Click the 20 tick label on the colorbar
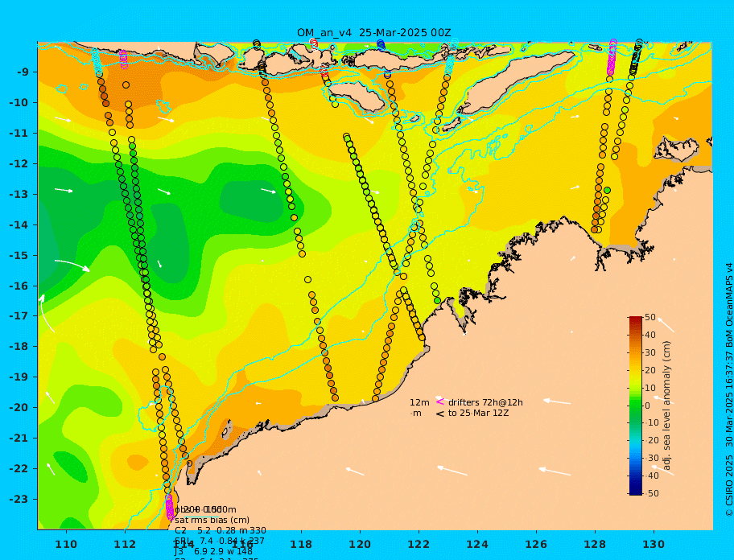 click(x=650, y=371)
